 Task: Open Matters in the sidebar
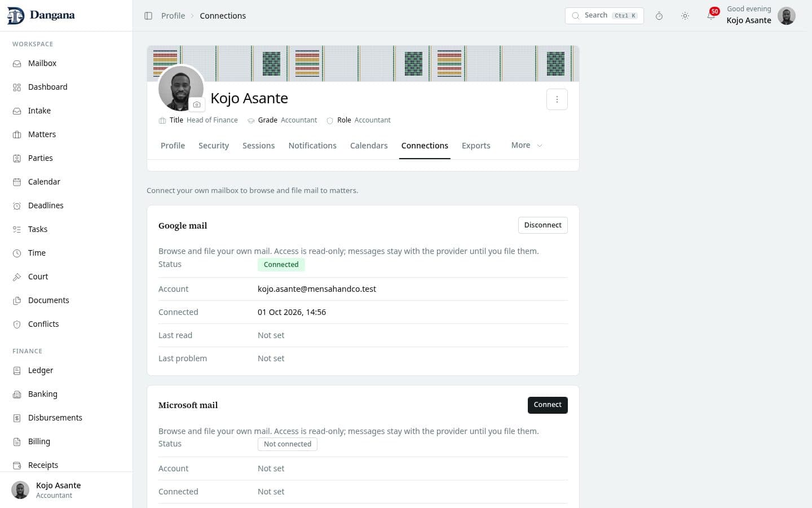67,134
